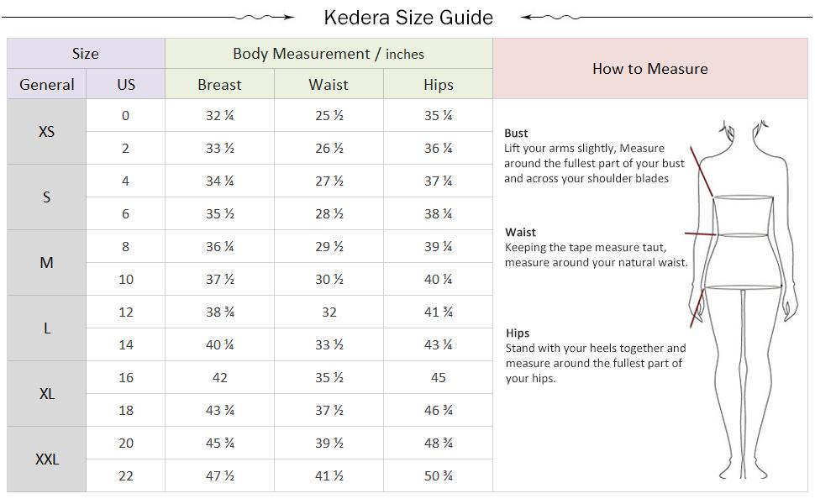Click the "General" column header

coord(47,85)
